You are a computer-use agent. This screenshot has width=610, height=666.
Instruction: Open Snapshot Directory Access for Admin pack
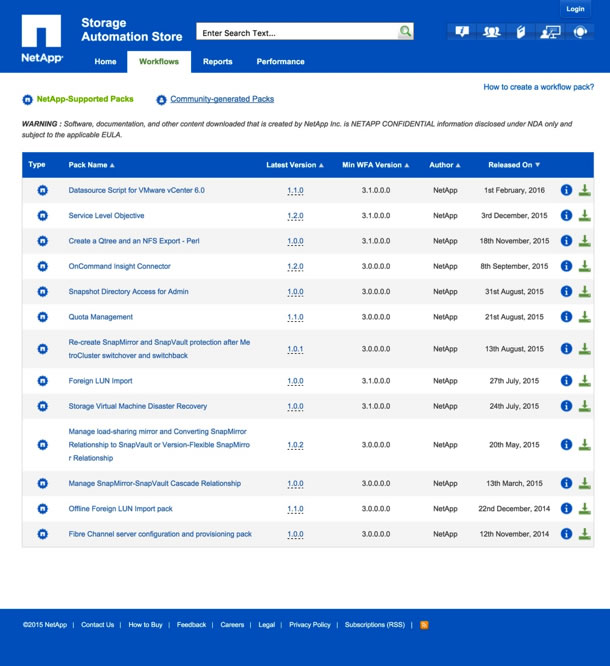pos(128,292)
